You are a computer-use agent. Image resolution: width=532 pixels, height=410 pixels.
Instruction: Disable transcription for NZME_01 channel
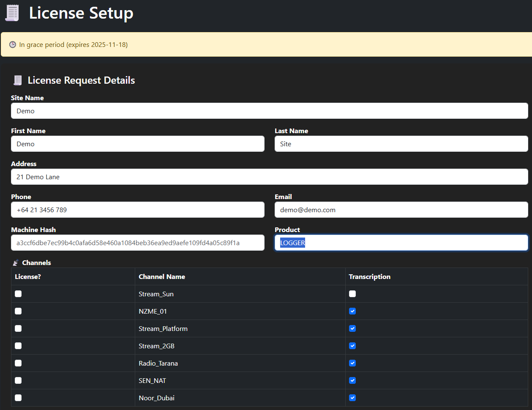click(352, 311)
